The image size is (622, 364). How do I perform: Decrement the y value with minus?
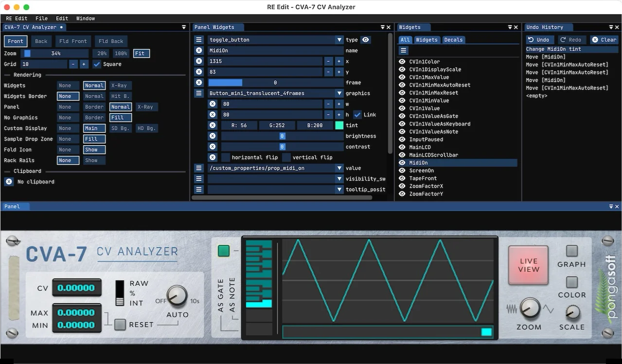point(328,72)
